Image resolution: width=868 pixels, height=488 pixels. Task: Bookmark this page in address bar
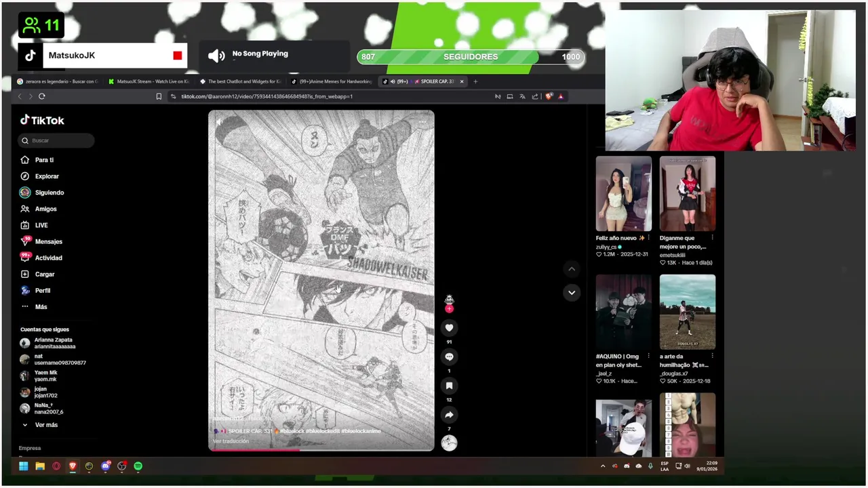(159, 96)
